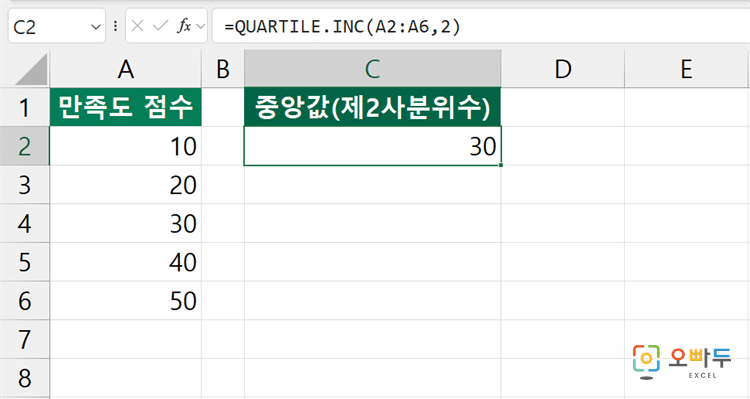Viewport: 750px width, 399px height.
Task: Select row 1 header
Action: tap(24, 107)
